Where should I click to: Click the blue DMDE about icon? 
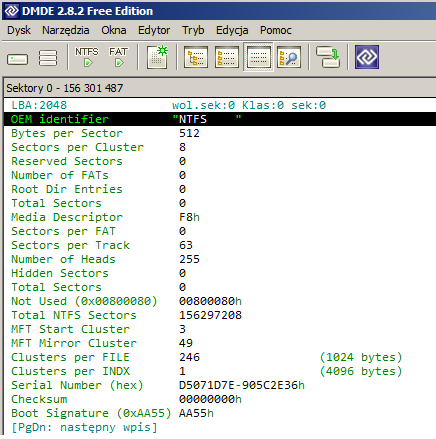point(367,57)
